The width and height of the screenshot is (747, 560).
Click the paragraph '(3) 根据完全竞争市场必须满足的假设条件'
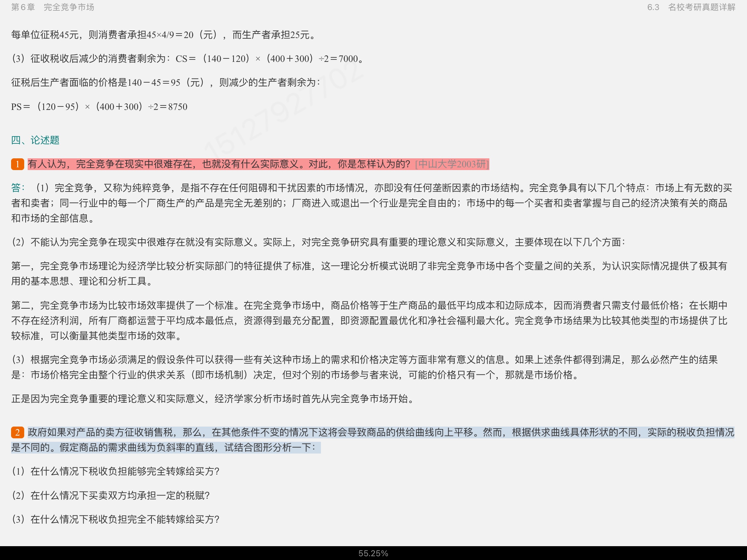coord(365,367)
